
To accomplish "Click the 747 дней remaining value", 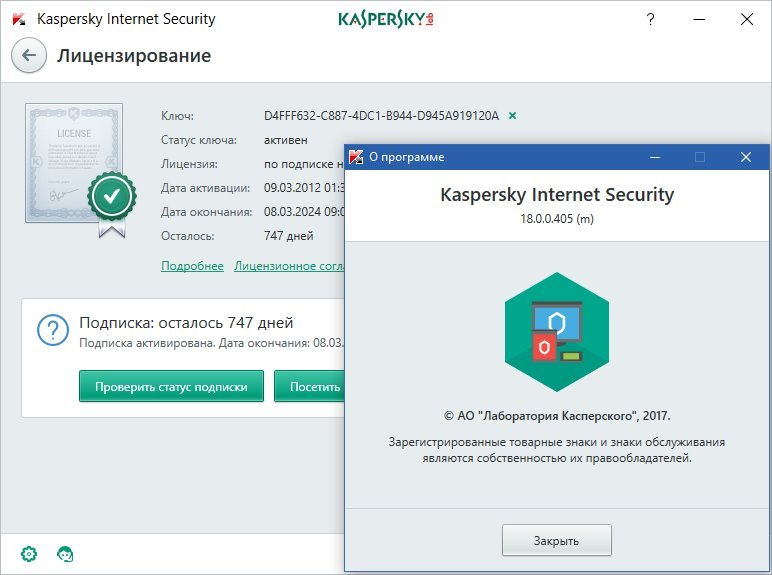I will [x=289, y=236].
